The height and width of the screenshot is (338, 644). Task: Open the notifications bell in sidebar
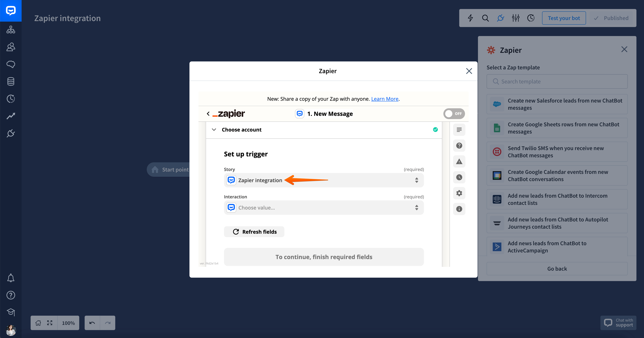point(11,278)
